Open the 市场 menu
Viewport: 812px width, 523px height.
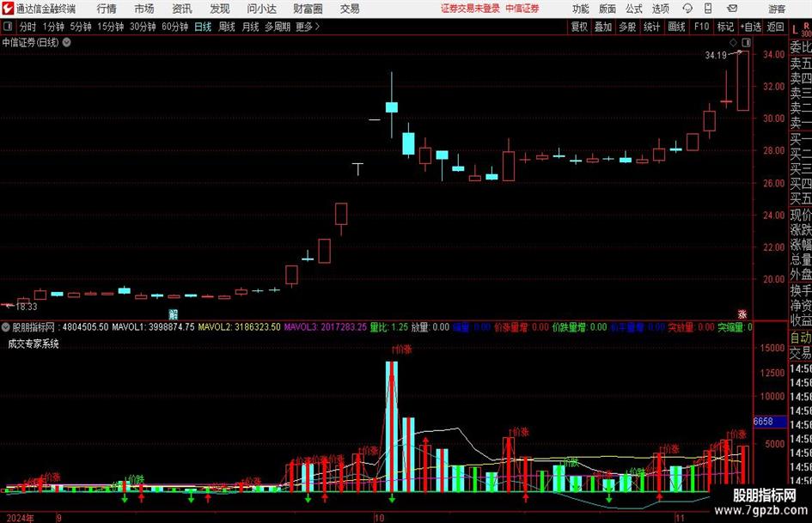144,9
